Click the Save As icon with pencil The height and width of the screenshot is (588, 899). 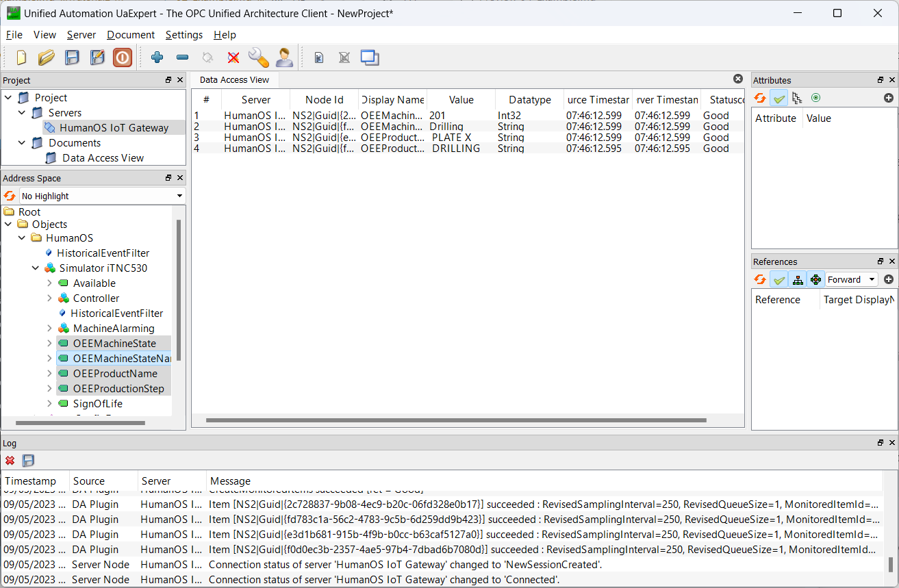pos(97,57)
